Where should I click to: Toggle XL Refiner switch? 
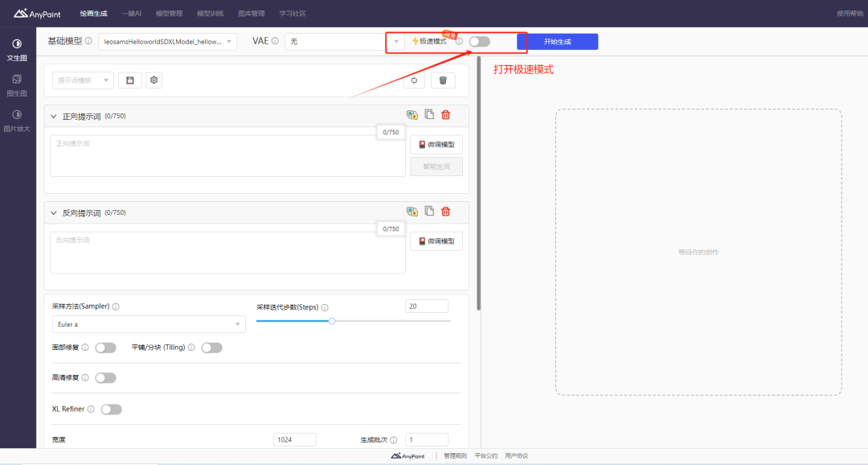111,409
